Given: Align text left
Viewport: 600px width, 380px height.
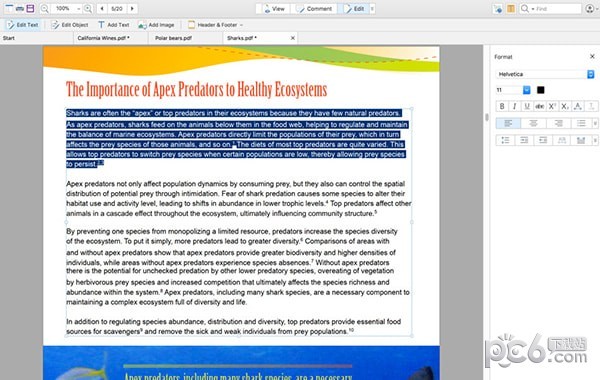Looking at the screenshot, I should pyautogui.click(x=508, y=123).
